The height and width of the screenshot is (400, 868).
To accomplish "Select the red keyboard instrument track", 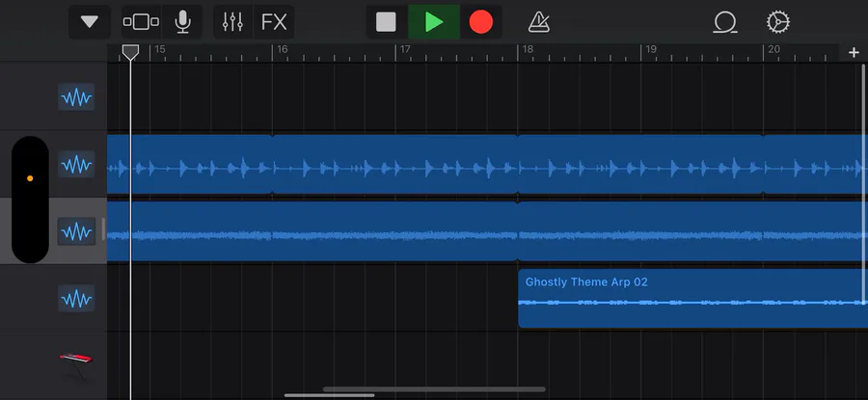I will pos(75,364).
